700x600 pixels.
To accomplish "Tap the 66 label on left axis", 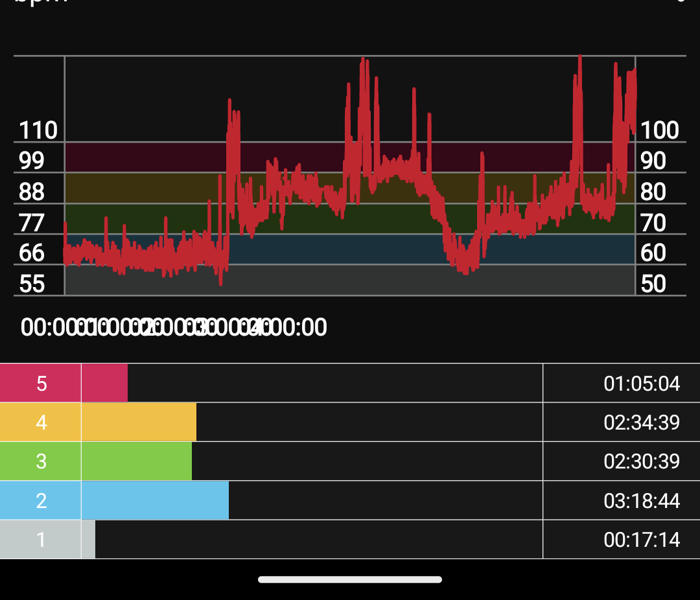I will click(31, 253).
